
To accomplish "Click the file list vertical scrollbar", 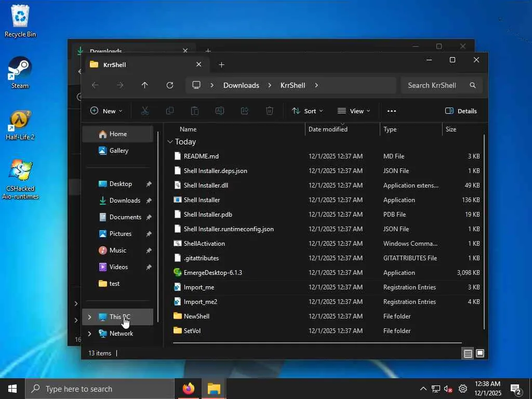I will pyautogui.click(x=484, y=232).
